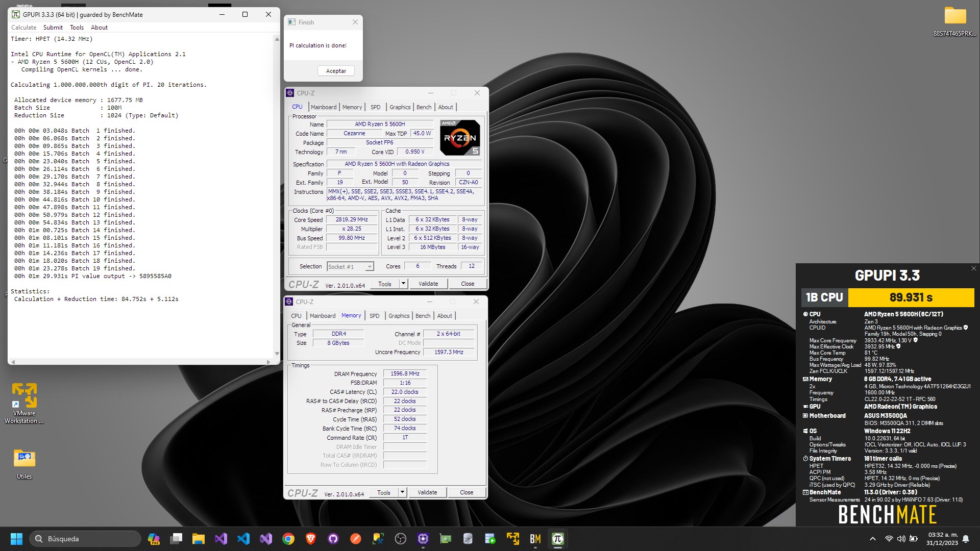This screenshot has height=551, width=980.
Task: Open GPUPI Submit menu
Action: tap(53, 28)
